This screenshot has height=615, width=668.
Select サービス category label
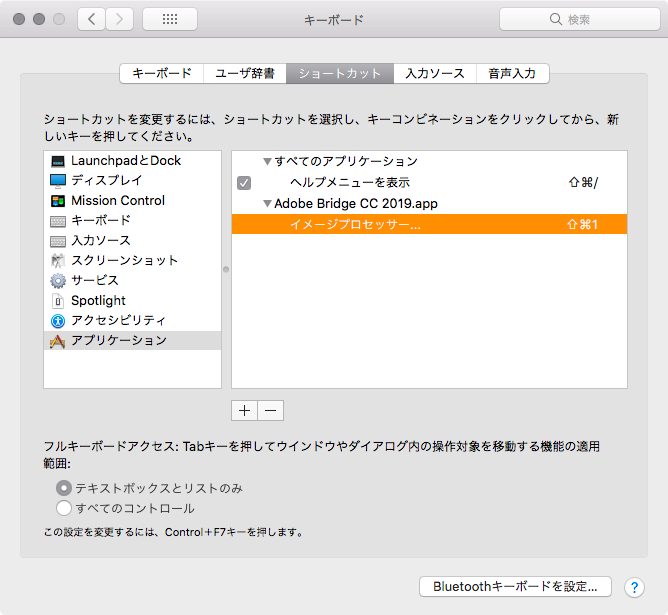[x=95, y=280]
